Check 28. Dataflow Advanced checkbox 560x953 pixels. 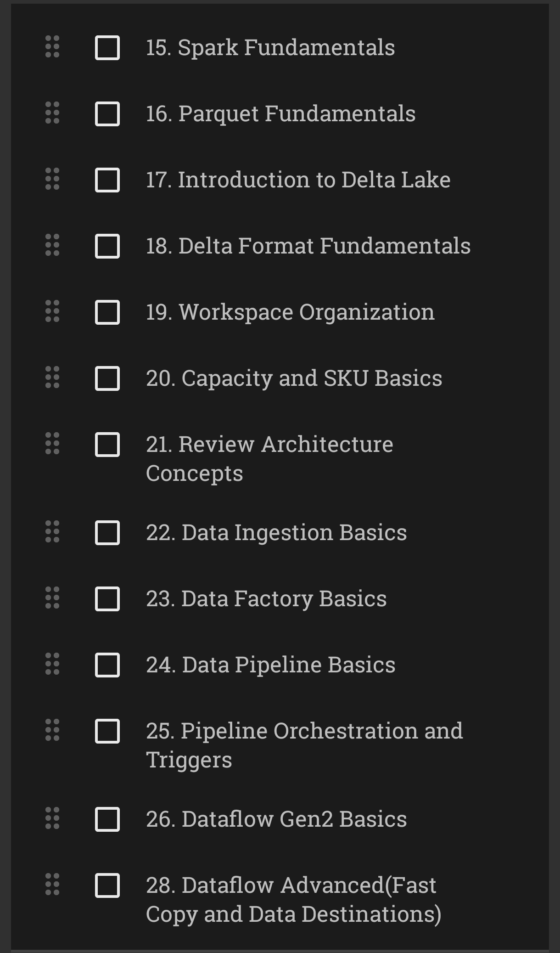point(107,885)
